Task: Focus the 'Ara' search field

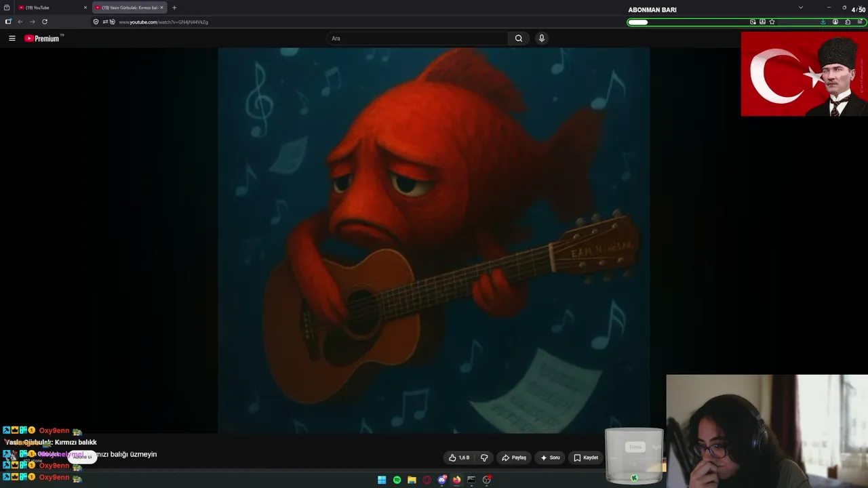Action: tap(417, 39)
